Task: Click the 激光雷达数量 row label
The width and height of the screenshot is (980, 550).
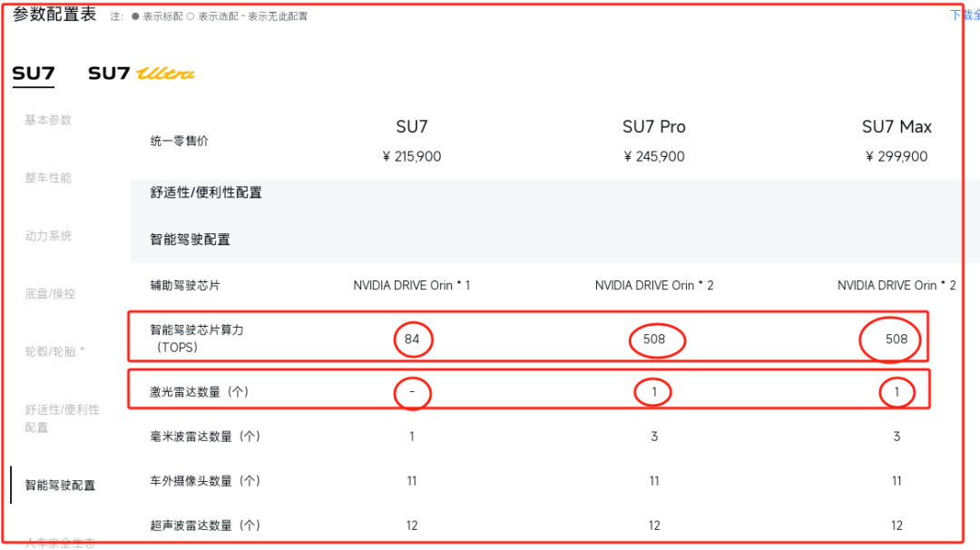Action: pos(199,392)
